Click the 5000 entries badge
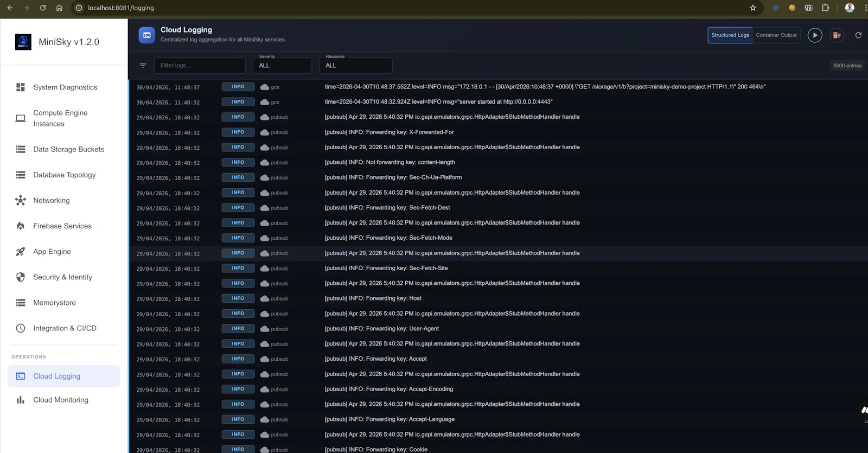868x453 pixels. click(x=847, y=66)
